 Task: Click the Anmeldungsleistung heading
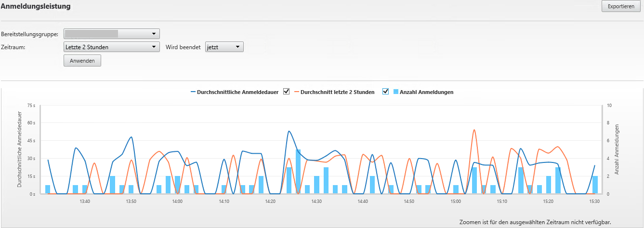36,7
